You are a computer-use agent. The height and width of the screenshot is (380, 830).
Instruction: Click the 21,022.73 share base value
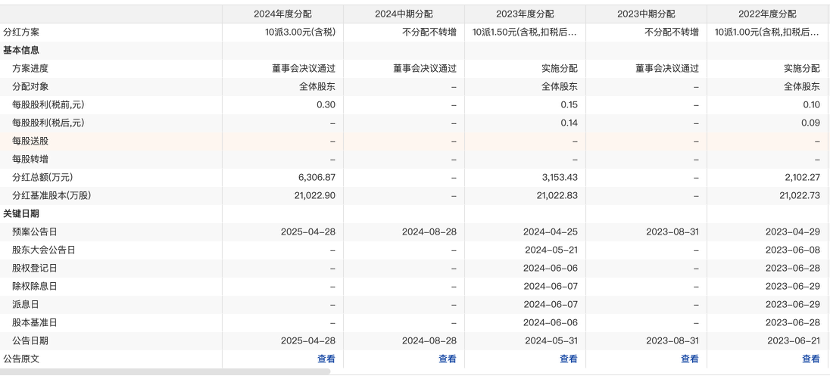coord(800,195)
